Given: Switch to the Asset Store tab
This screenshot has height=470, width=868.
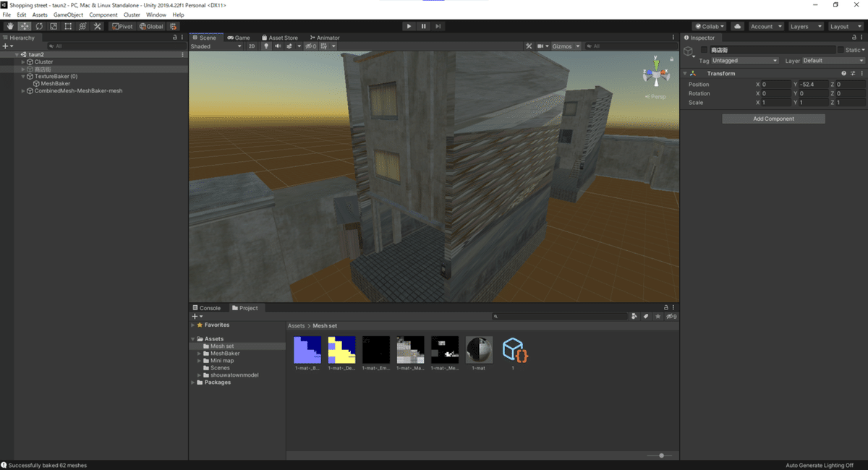Looking at the screenshot, I should [280, 38].
